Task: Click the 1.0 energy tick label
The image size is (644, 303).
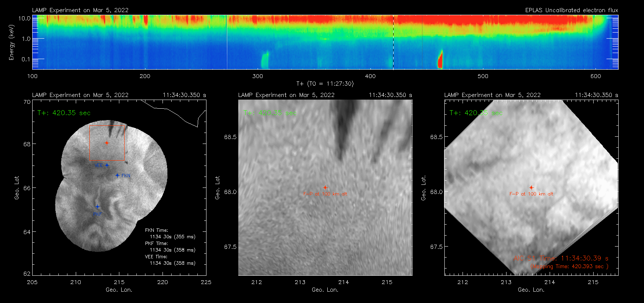Action: (26, 39)
